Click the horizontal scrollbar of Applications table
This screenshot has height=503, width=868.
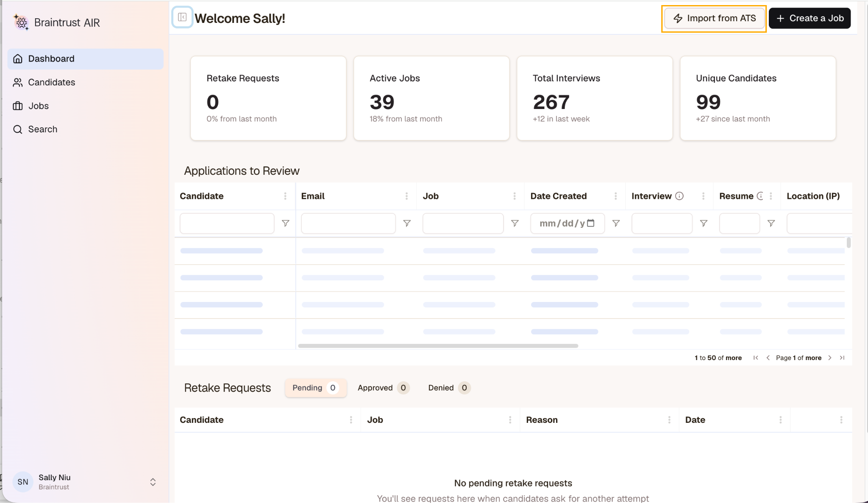coord(438,346)
